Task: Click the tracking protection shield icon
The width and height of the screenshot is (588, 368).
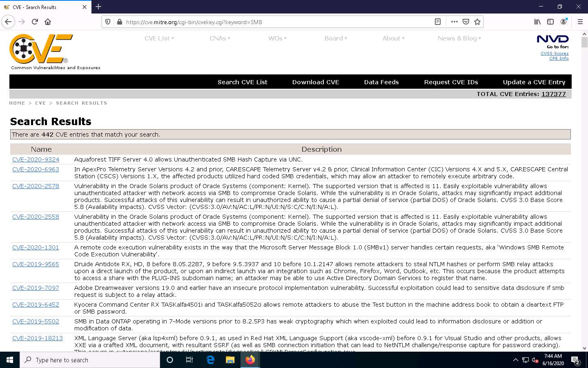Action: click(108, 22)
